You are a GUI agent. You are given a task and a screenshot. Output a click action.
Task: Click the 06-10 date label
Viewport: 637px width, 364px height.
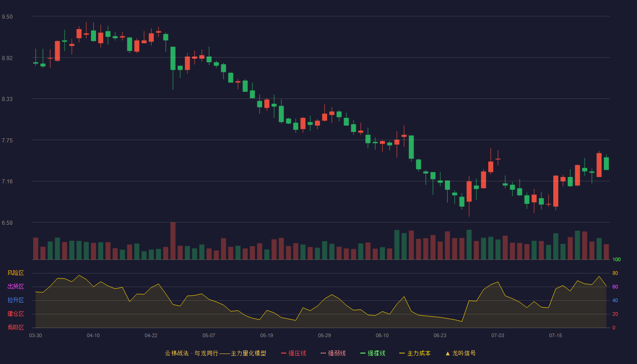tap(382, 335)
